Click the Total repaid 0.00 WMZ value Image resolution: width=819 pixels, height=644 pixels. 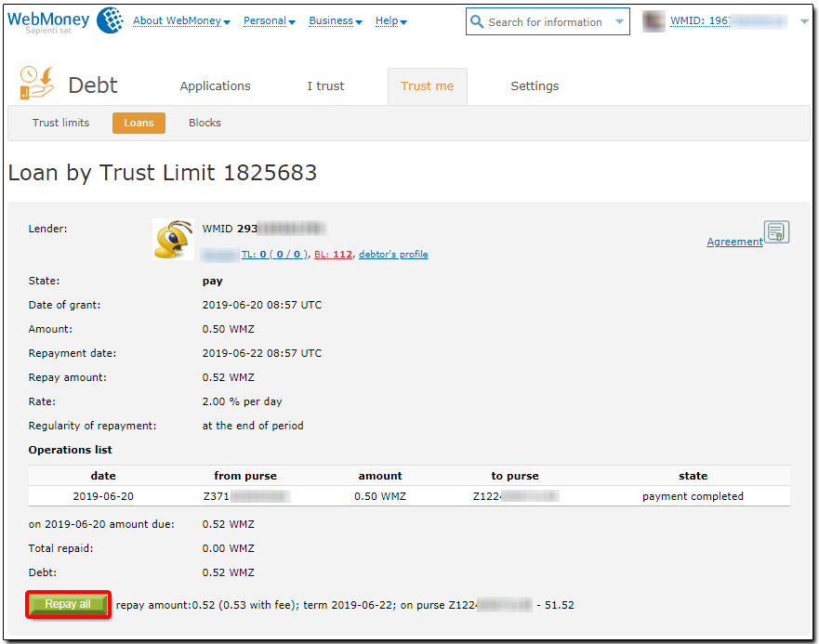coord(229,548)
